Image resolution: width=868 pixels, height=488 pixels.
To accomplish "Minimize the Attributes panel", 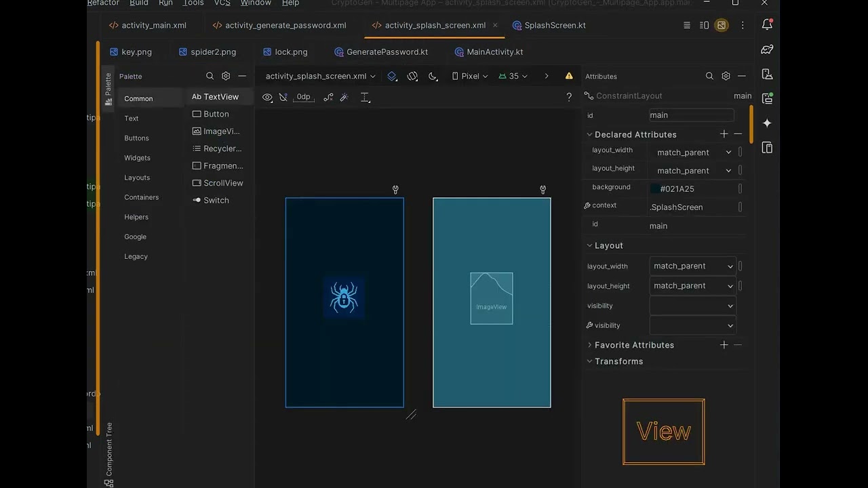I will tap(742, 76).
